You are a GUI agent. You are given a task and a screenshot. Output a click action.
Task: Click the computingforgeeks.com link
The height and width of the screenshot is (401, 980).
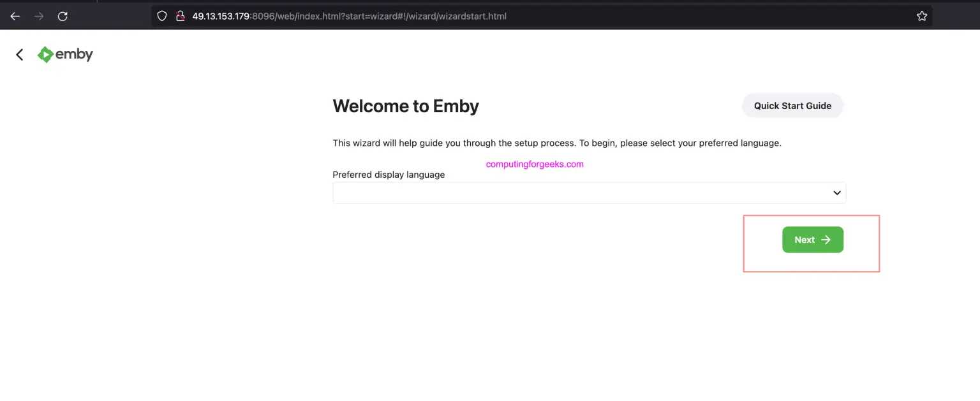coord(535,164)
